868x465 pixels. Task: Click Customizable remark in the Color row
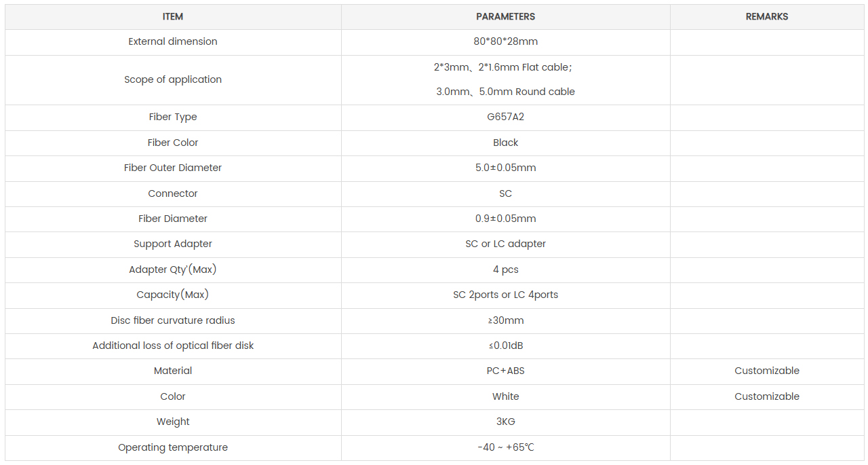coord(767,396)
